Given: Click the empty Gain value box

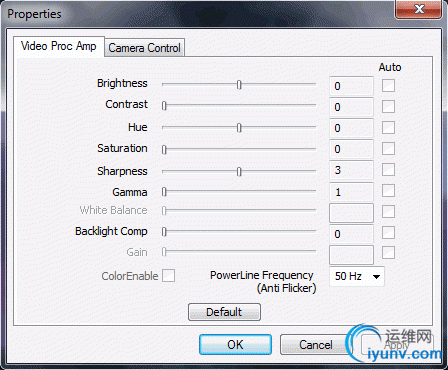Looking at the screenshot, I should click(351, 255).
